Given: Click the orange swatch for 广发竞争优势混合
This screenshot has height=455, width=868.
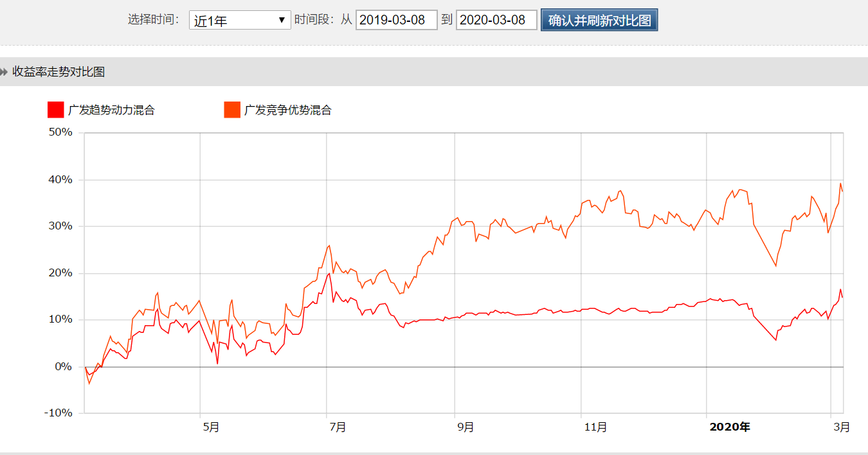Looking at the screenshot, I should click(232, 110).
